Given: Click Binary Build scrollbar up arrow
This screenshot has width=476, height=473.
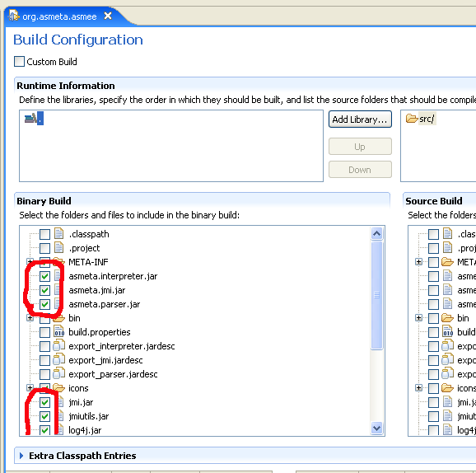Looking at the screenshot, I should click(x=376, y=233).
